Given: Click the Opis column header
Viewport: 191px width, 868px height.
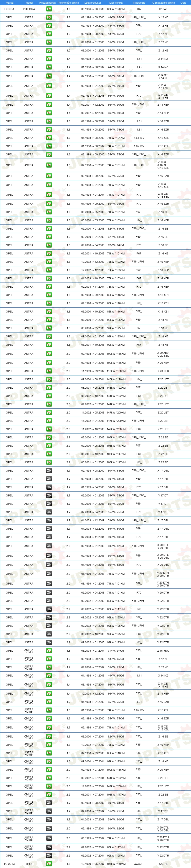Looking at the screenshot, I should [x=183, y=3].
